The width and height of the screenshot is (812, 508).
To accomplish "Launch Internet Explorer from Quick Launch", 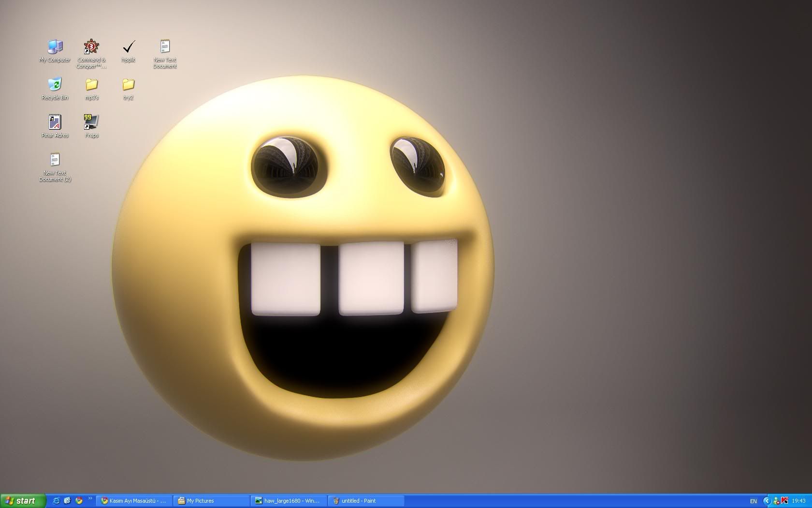I will (56, 501).
